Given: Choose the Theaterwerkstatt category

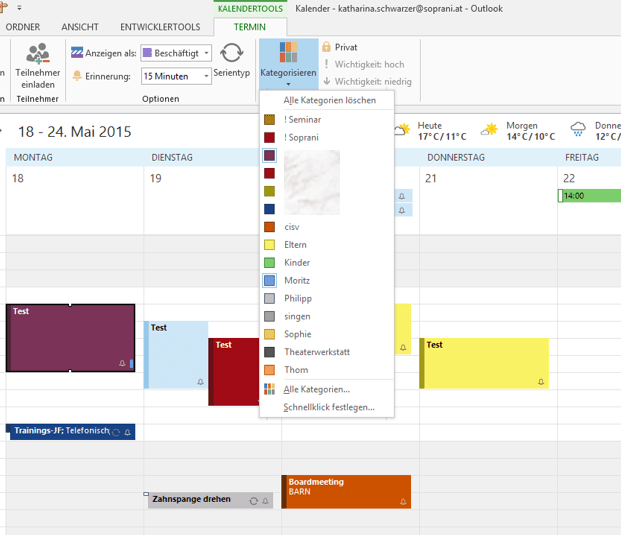Looking at the screenshot, I should [327, 352].
